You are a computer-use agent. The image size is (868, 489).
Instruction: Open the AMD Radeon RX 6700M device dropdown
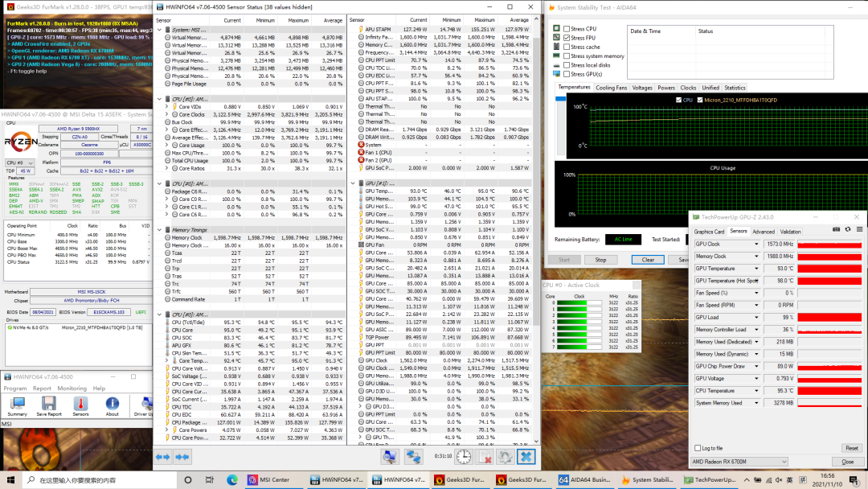pos(739,462)
